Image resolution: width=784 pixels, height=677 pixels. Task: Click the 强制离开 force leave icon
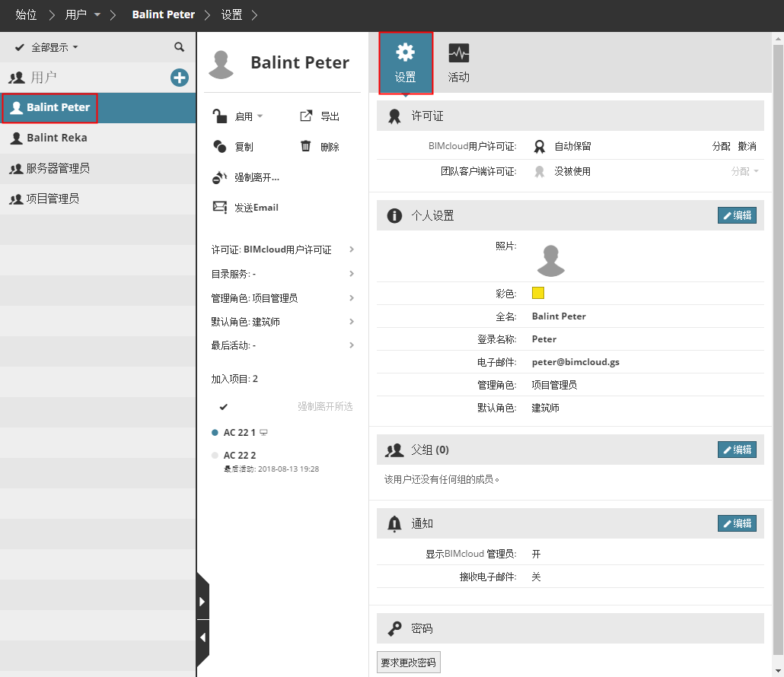coord(219,177)
